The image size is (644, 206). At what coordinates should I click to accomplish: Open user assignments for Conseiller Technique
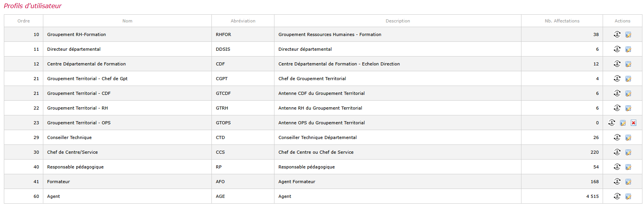617,137
